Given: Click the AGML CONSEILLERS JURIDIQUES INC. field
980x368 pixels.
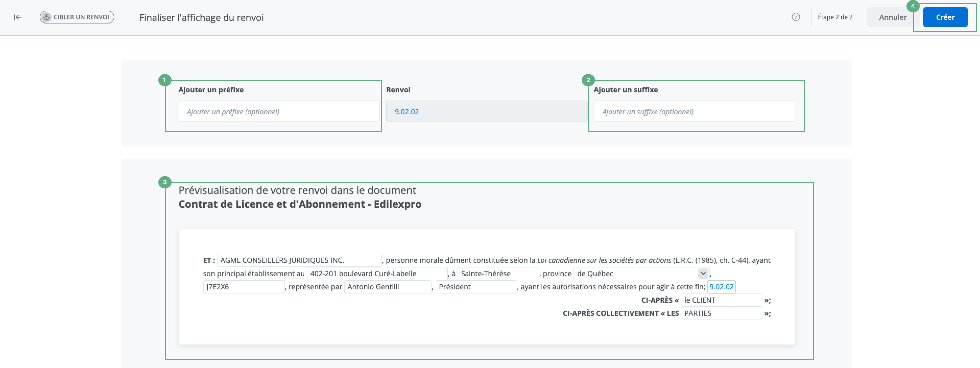Looking at the screenshot, I should tap(299, 260).
